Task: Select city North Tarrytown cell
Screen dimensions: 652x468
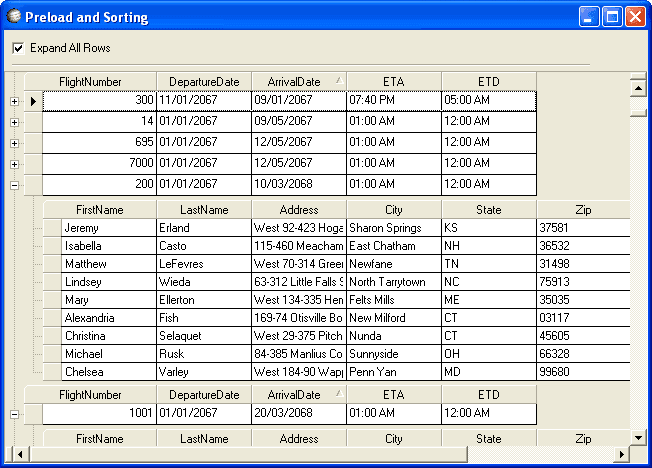Action: (394, 282)
